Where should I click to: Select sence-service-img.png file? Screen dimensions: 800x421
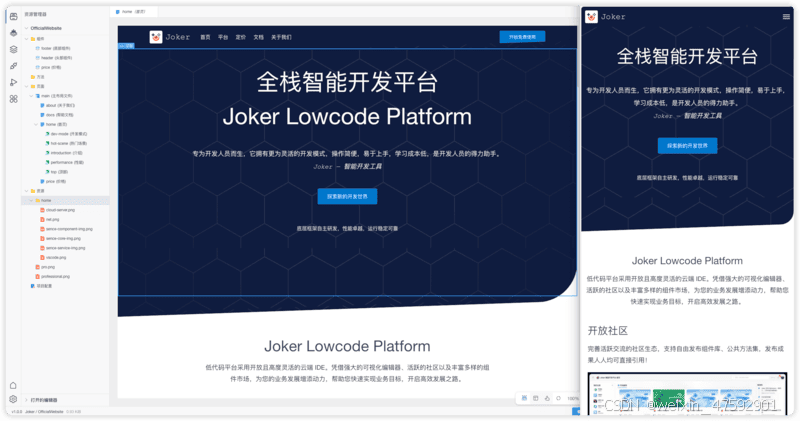tap(63, 248)
